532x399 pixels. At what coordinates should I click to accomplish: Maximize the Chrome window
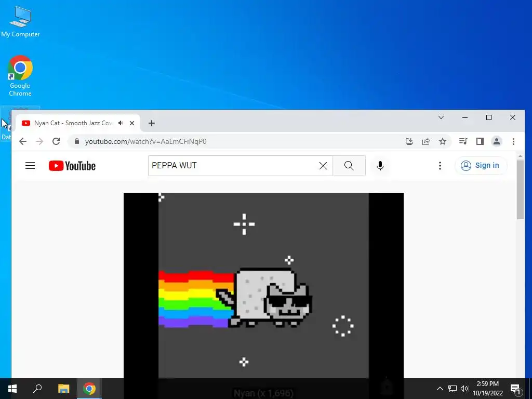488,117
